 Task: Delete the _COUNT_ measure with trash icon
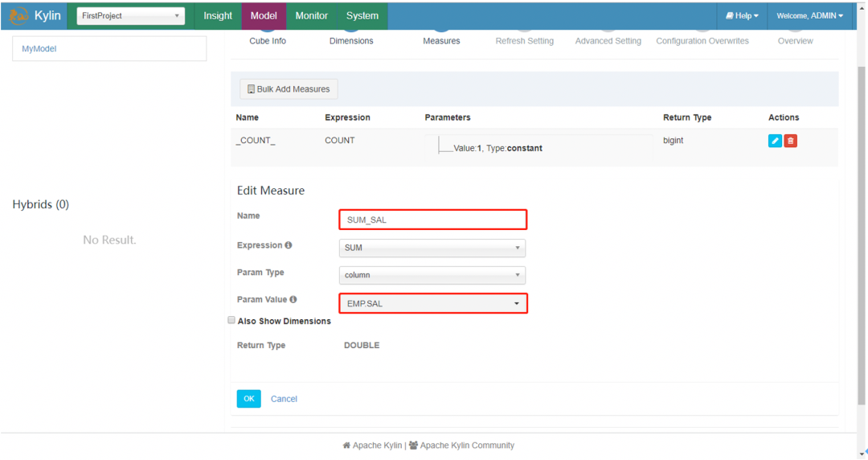click(x=791, y=141)
